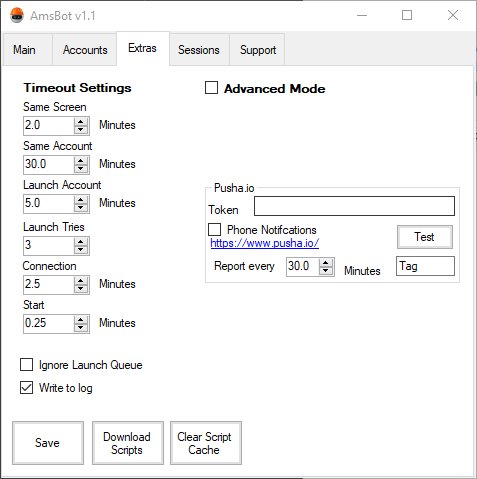Maximize the AmsBot window
Viewport: 477px width, 479px height.
[x=407, y=15]
